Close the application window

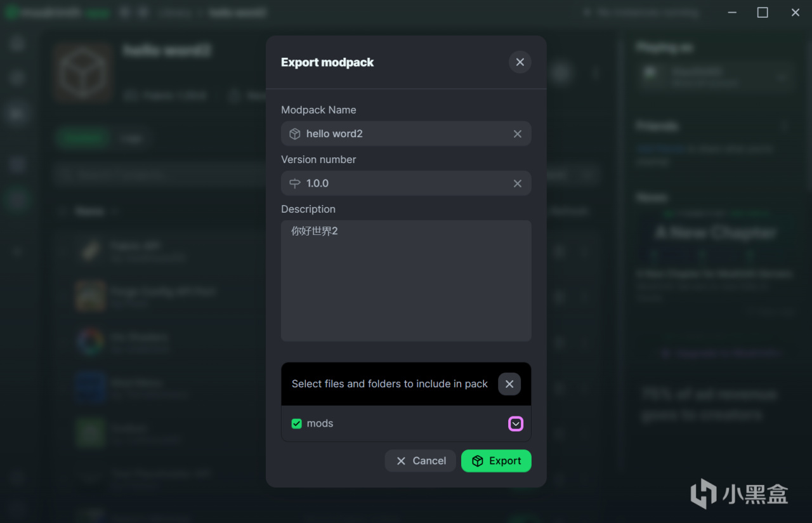(x=796, y=13)
